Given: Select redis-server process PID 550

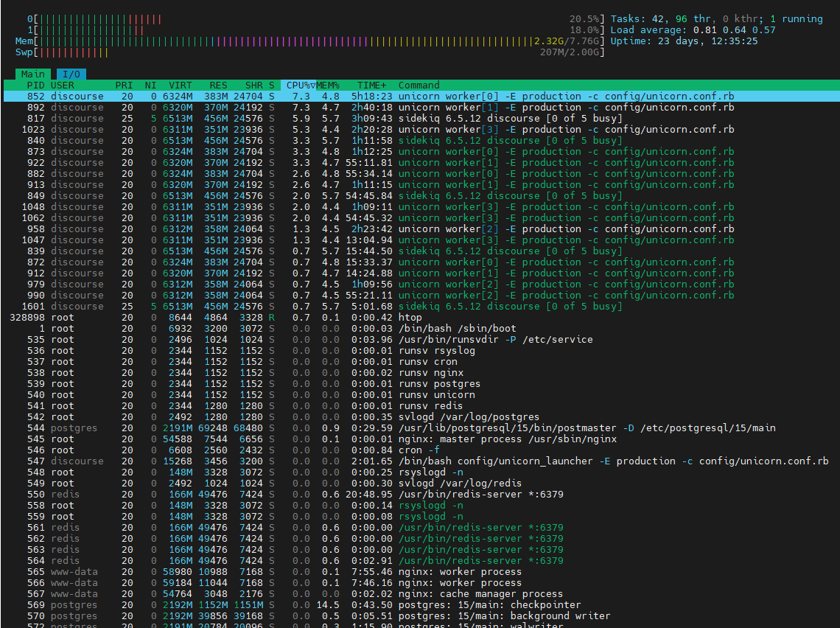Looking at the screenshot, I should [x=420, y=494].
